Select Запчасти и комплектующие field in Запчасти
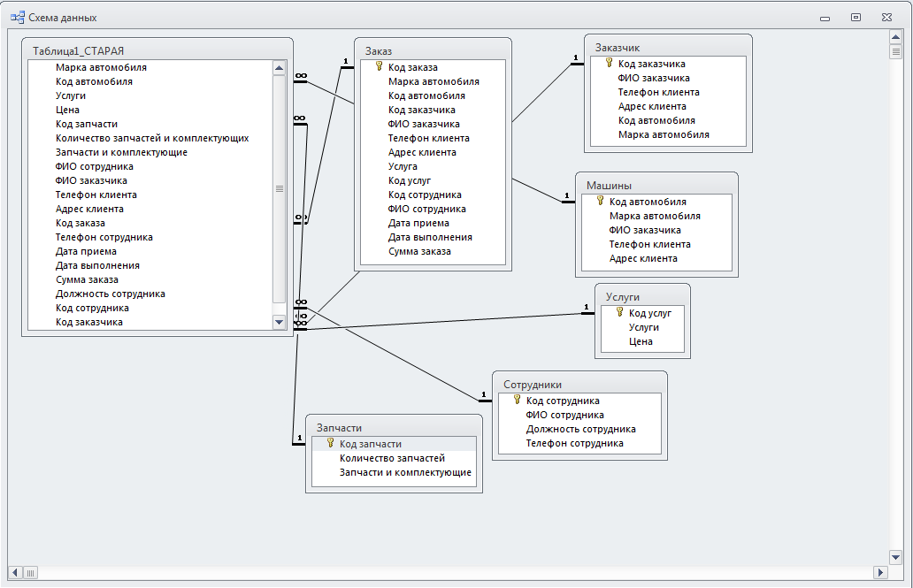 coord(405,473)
